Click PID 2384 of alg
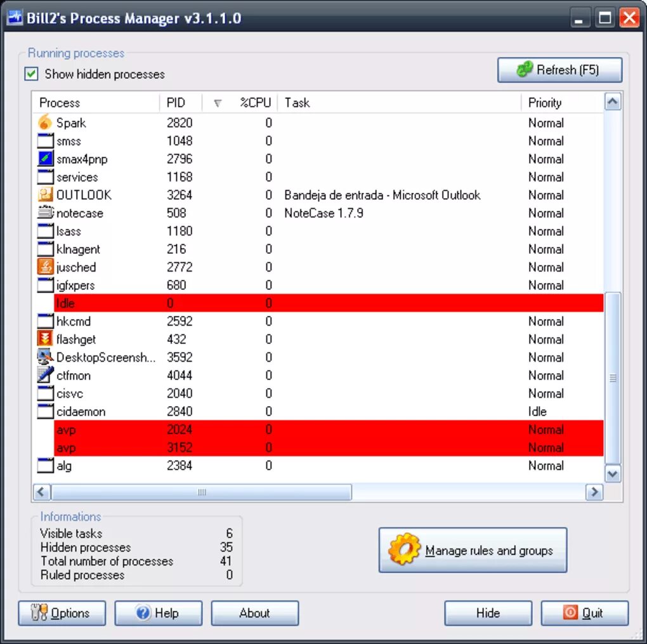This screenshot has width=647, height=644. point(180,466)
